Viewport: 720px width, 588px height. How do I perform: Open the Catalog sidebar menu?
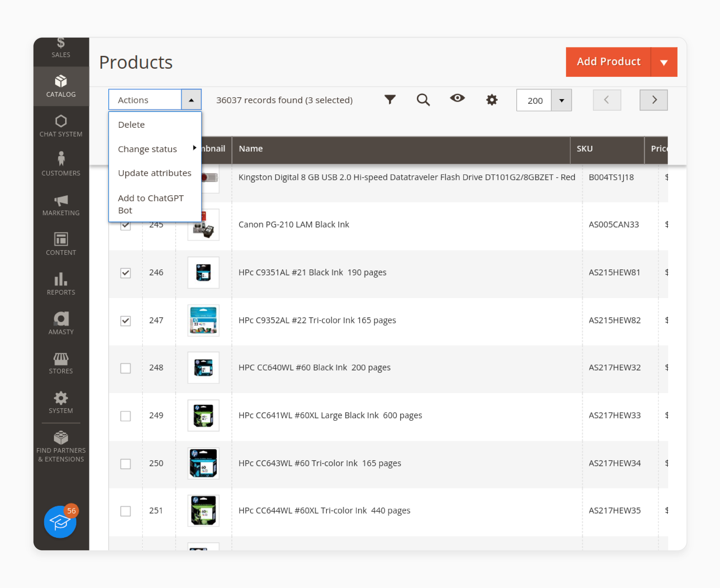[x=61, y=86]
